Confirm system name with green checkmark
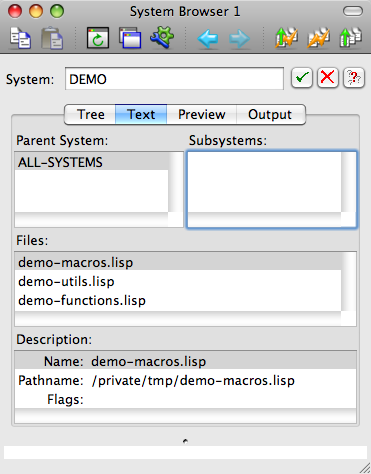371x474 pixels. pyautogui.click(x=302, y=78)
